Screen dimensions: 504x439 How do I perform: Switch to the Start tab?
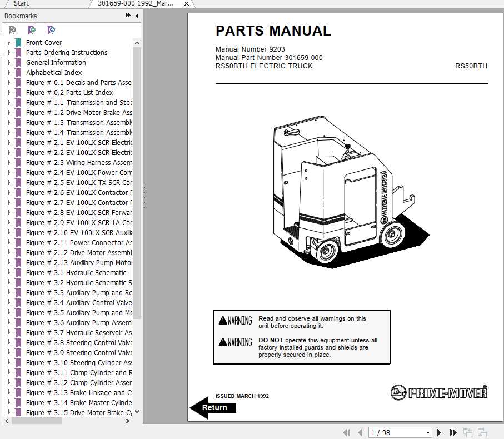[22, 3]
